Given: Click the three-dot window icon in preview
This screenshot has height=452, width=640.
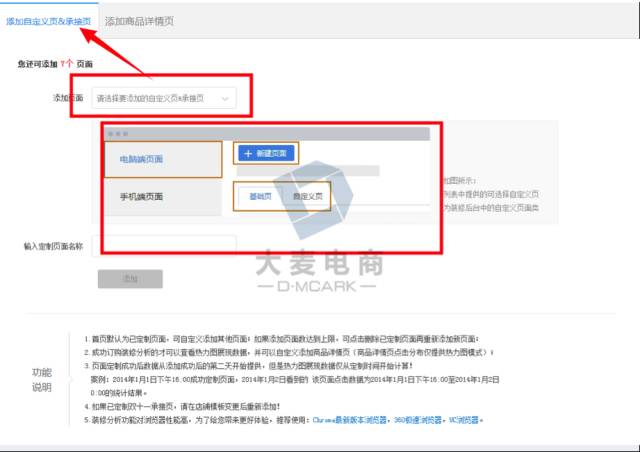Looking at the screenshot, I should coord(119,133).
